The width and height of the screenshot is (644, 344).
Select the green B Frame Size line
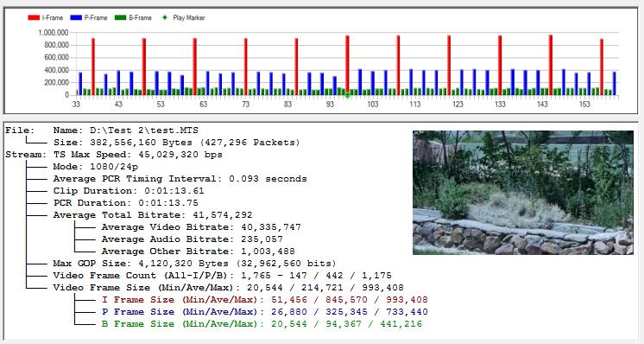(262, 324)
